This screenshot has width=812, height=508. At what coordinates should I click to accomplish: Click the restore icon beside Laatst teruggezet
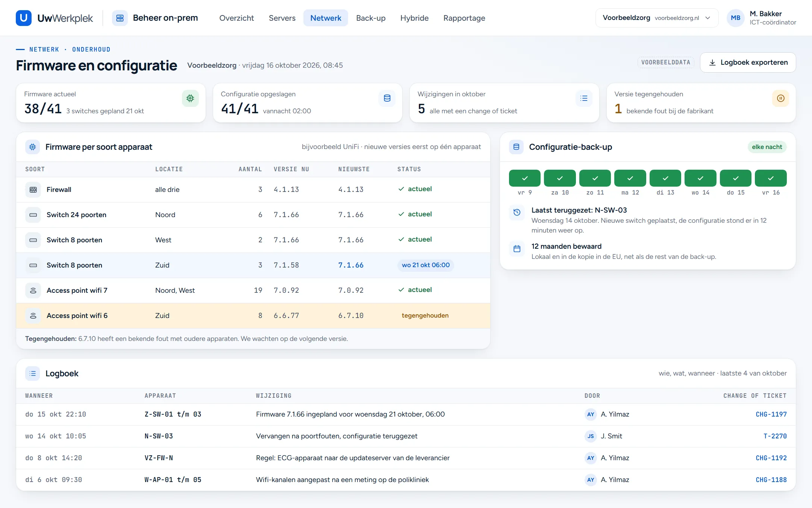pyautogui.click(x=517, y=212)
